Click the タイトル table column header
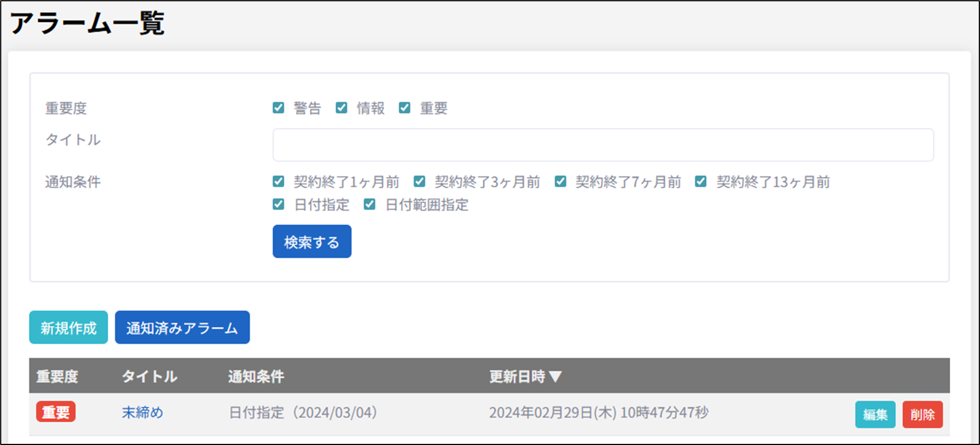The width and height of the screenshot is (980, 445). coord(150,377)
